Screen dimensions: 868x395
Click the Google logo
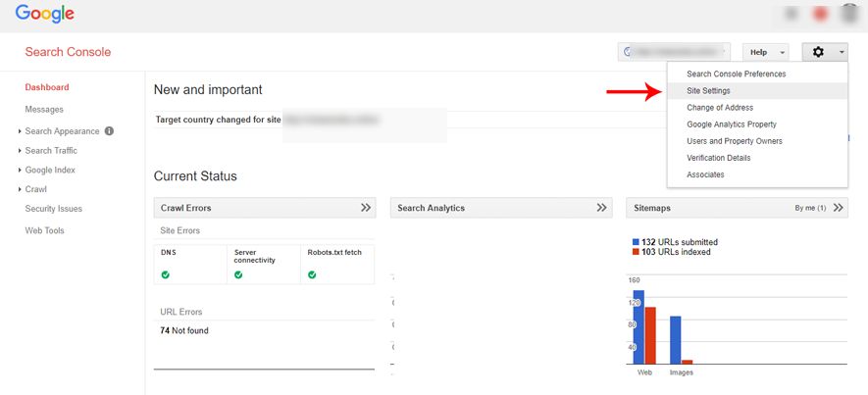click(x=45, y=14)
